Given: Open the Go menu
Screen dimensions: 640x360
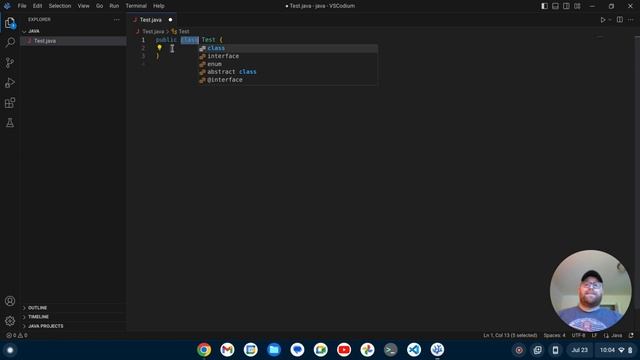Looking at the screenshot, I should pos(100,6).
